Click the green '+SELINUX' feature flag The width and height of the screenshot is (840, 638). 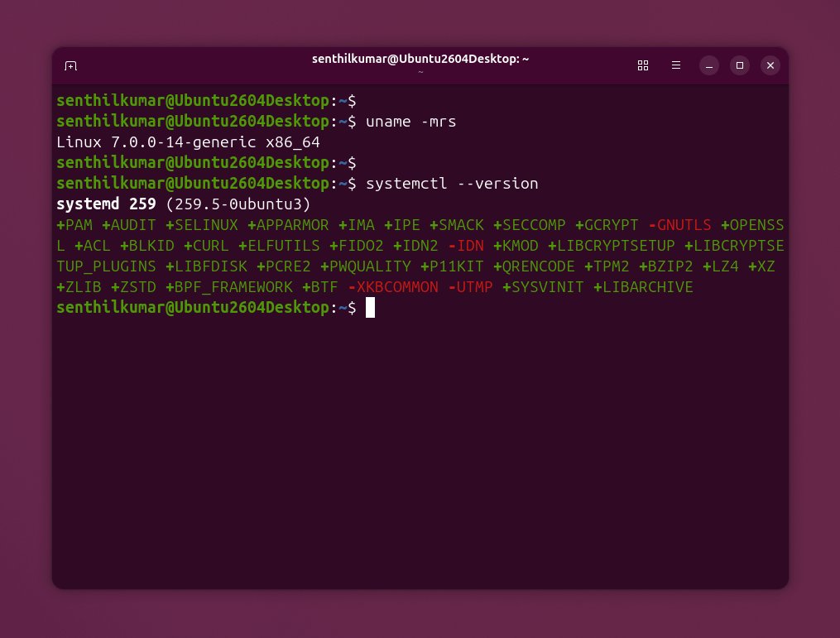(201, 225)
